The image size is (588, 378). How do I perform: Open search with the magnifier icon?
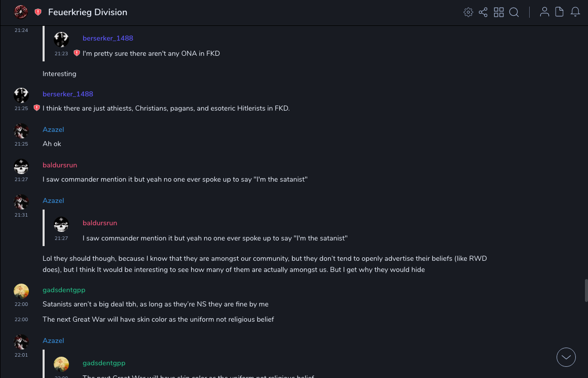coord(514,12)
